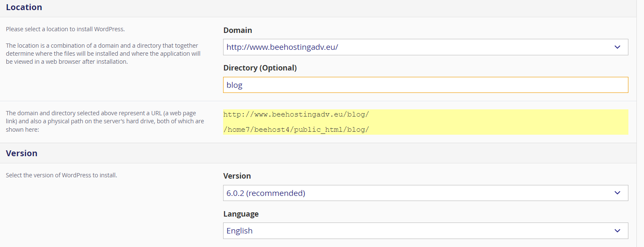Click the chevron arrow in Language selector
The height and width of the screenshot is (247, 644).
tap(617, 231)
